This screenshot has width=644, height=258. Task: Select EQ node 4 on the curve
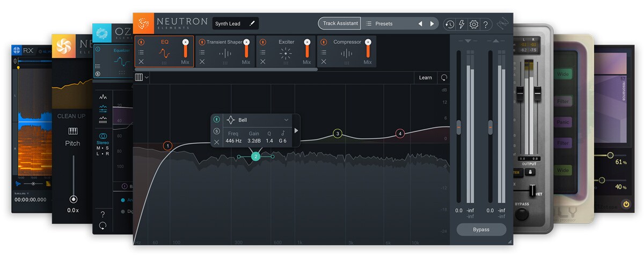400,134
